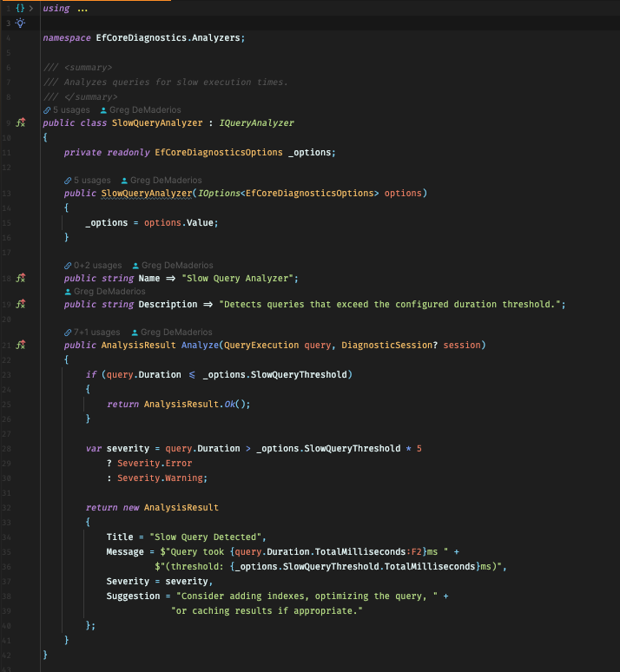The width and height of the screenshot is (620, 672).
Task: Click the Greg DeMaderios author lens above the constructor
Action: click(x=162, y=181)
